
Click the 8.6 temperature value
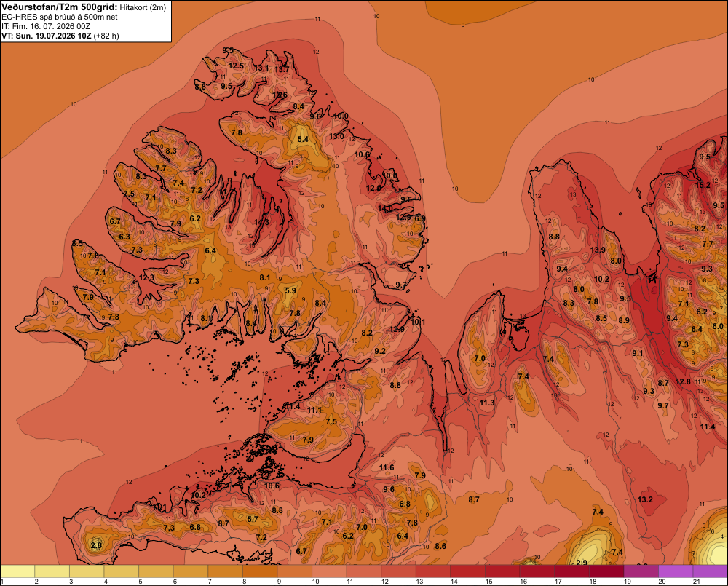point(440,546)
